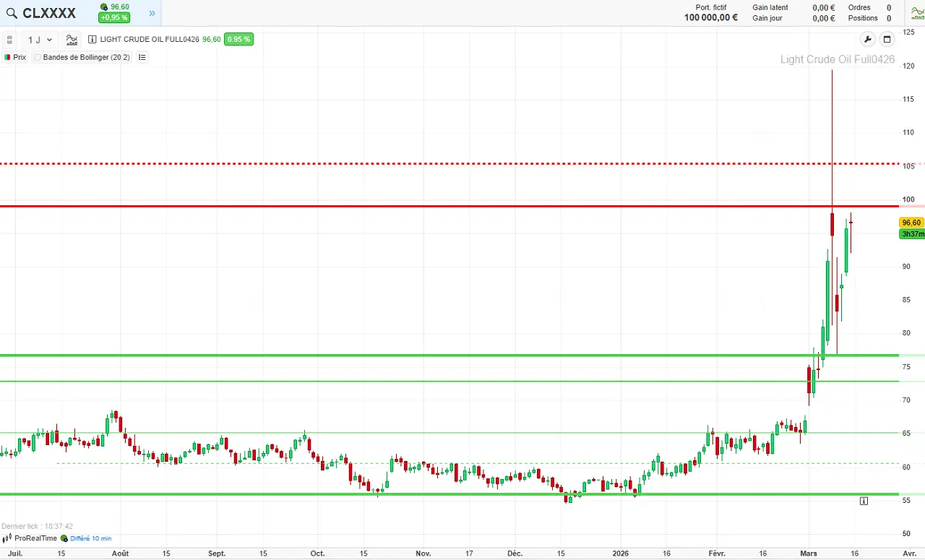Image resolution: width=925 pixels, height=560 pixels.
Task: Click the red-green color swatch beside Prix
Action: [x=7, y=57]
